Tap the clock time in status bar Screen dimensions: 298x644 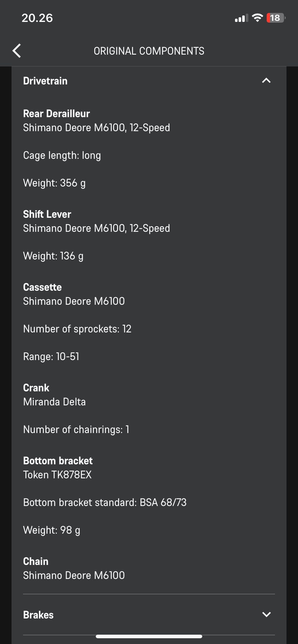[37, 18]
